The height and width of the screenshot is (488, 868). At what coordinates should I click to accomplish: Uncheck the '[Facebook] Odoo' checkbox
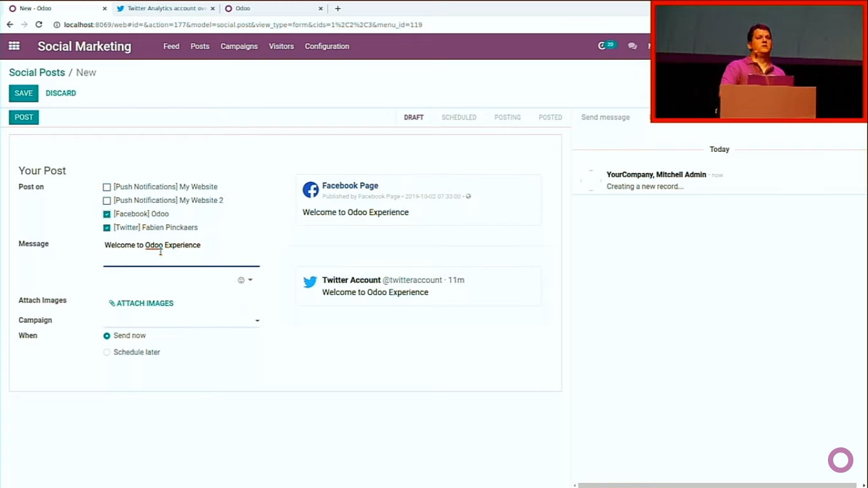tap(107, 214)
